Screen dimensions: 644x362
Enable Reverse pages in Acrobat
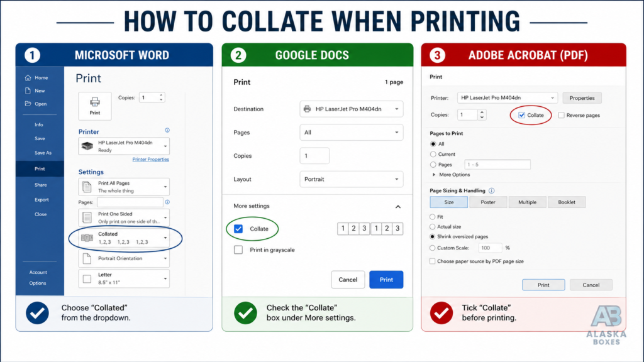562,116
